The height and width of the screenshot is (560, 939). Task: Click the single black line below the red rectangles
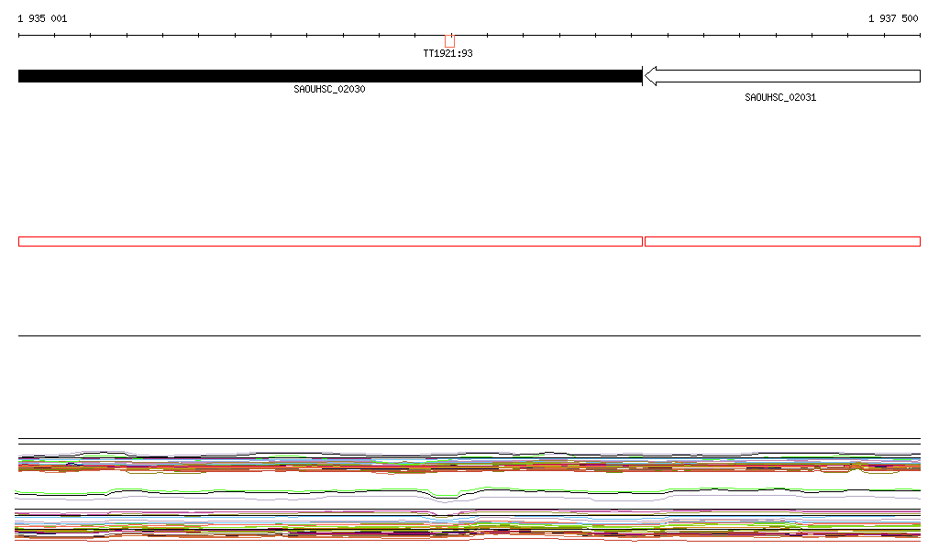click(x=469, y=335)
